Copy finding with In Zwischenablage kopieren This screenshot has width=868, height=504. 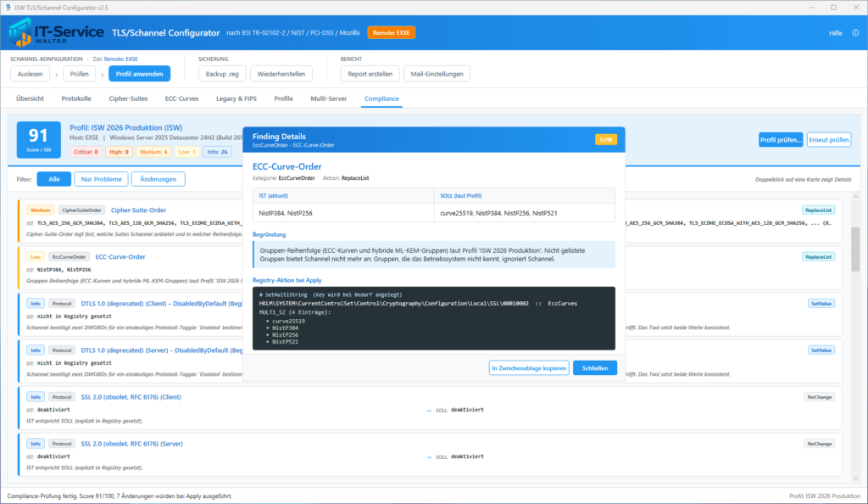529,367
